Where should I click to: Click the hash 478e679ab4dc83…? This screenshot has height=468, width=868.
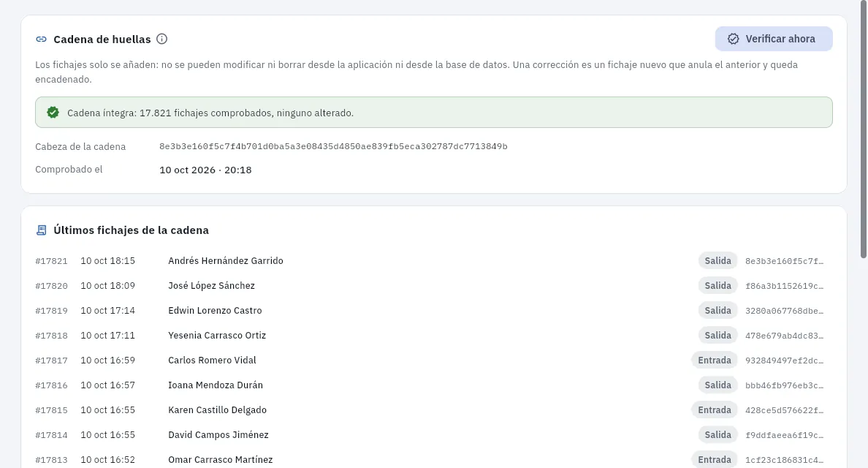(x=785, y=336)
